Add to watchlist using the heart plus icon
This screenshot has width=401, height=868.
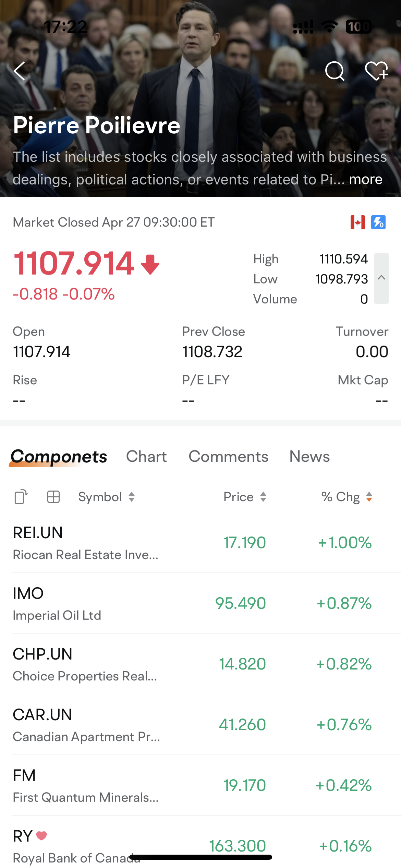(x=376, y=71)
